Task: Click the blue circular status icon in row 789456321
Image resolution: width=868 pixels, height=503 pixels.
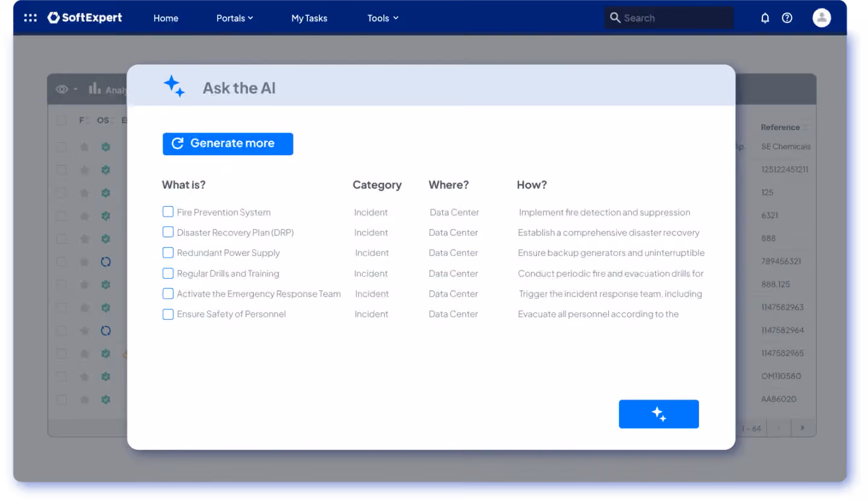Action: [106, 262]
